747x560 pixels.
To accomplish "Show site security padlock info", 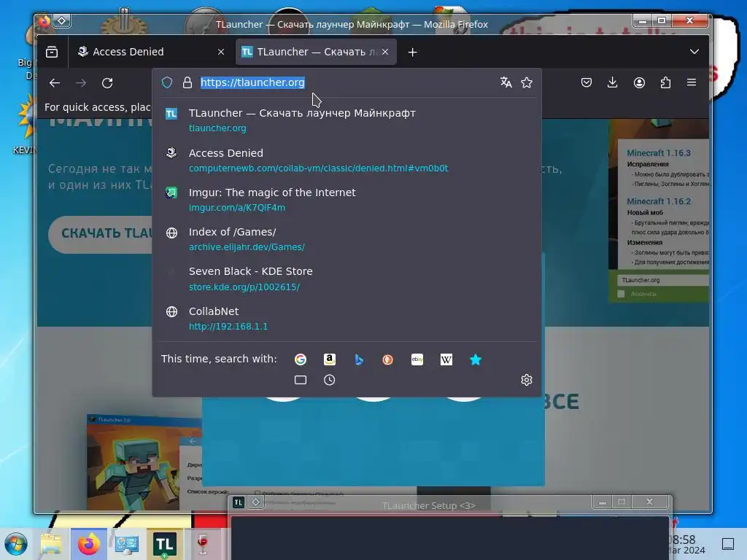I will tap(187, 82).
